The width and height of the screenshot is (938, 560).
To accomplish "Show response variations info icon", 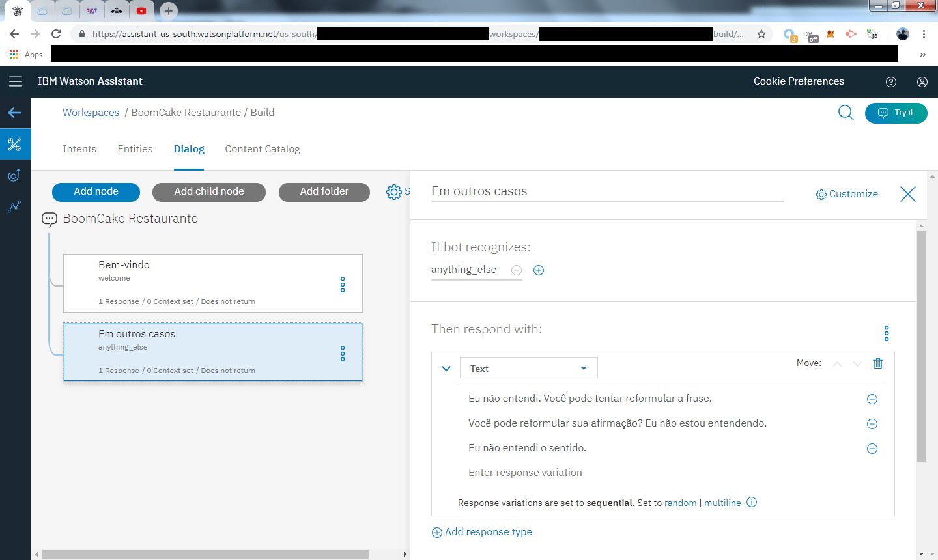I will tap(752, 502).
